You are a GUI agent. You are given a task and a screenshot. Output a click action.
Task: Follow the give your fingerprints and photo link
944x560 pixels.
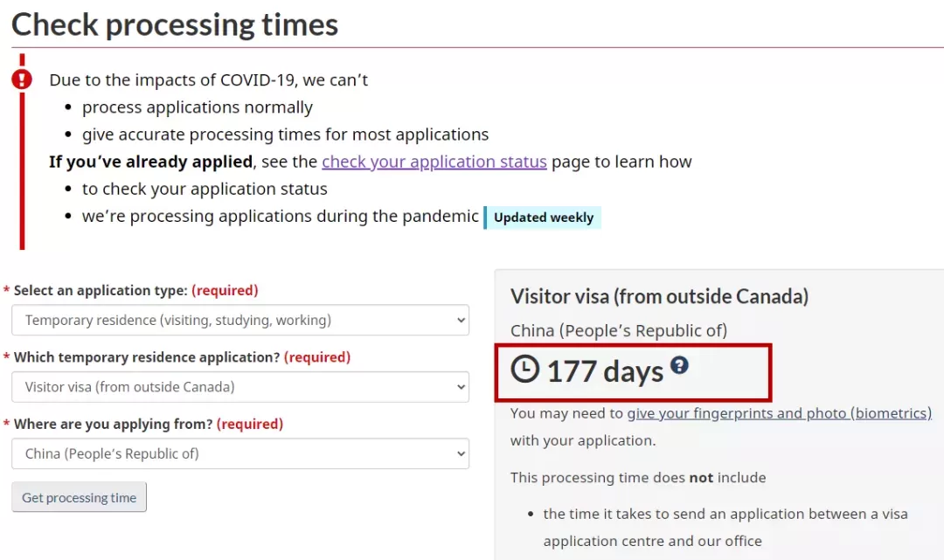(x=779, y=413)
